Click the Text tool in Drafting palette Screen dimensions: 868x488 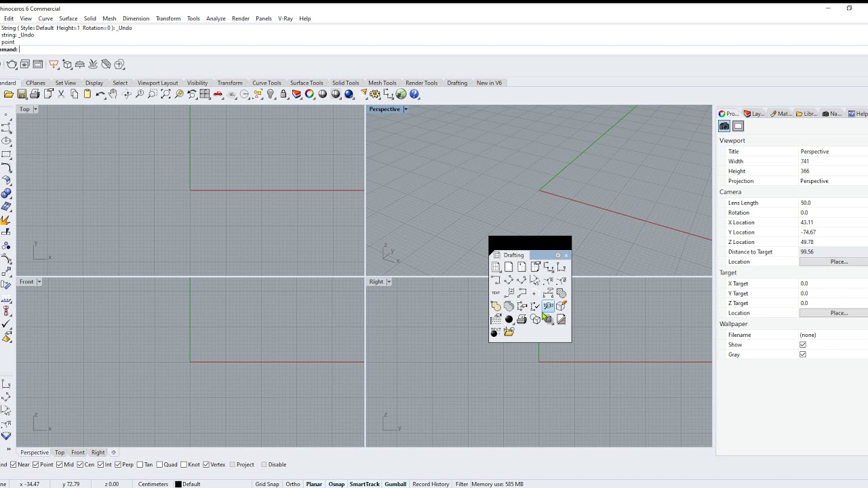pos(496,293)
